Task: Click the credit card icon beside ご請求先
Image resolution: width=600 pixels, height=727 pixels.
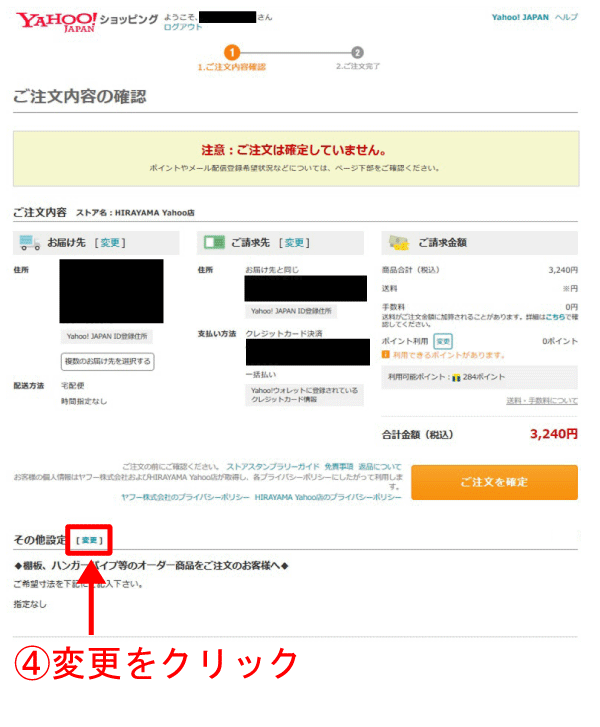Action: pyautogui.click(x=214, y=242)
